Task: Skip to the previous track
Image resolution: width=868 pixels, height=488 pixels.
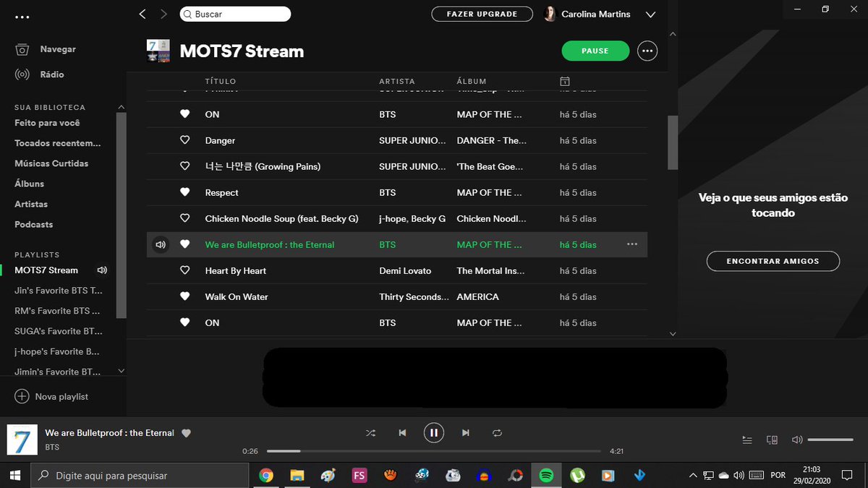Action: point(402,433)
